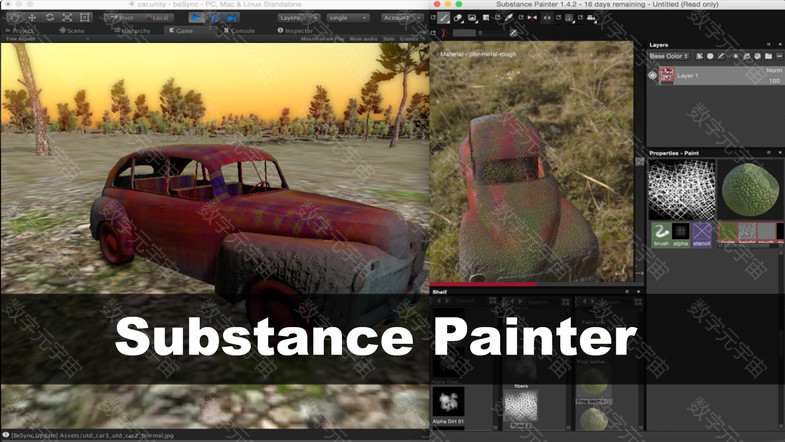Click the diagonal brush icon in options bar

click(513, 33)
